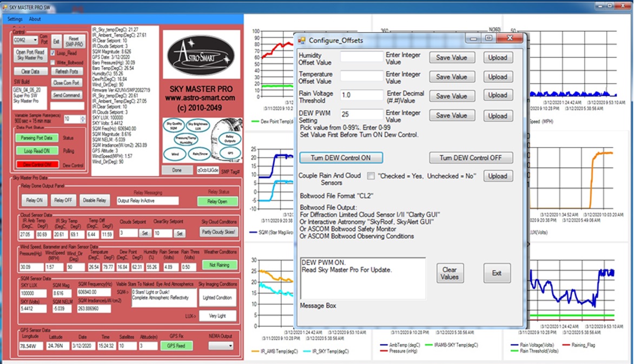This screenshot has height=364, width=634.
Task: Click the DEW PWM Setting field
Action: point(361,114)
